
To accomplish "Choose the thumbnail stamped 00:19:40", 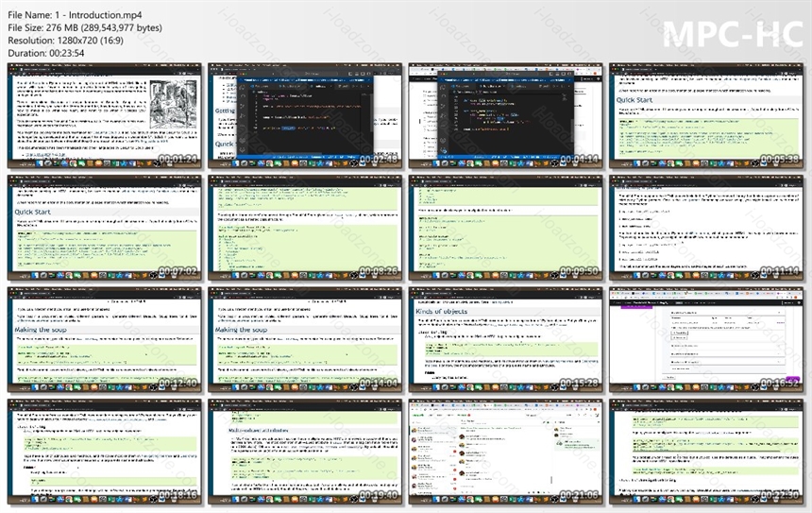I will click(x=305, y=452).
